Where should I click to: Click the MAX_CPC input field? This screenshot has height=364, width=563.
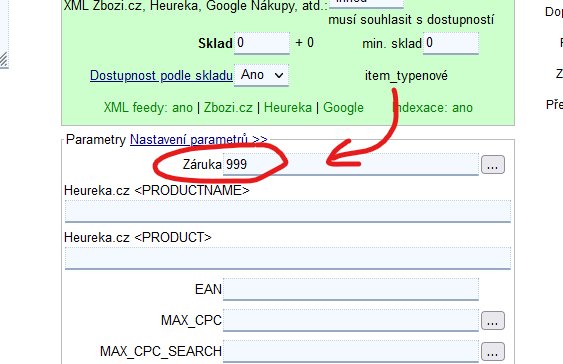coord(350,320)
